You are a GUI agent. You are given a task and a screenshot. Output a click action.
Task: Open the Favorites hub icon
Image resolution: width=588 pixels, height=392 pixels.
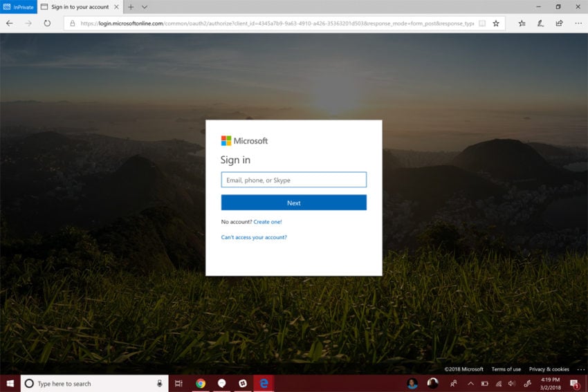[522, 24]
